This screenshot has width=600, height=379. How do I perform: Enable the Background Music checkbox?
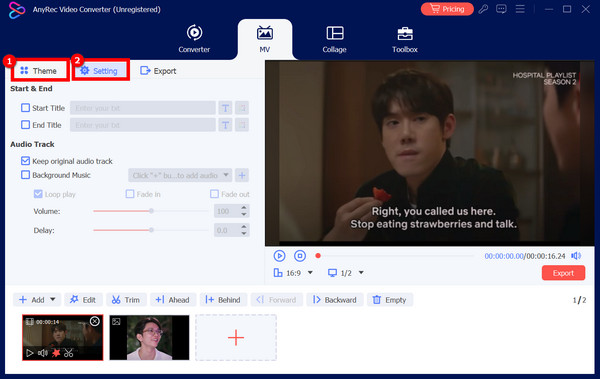click(25, 175)
